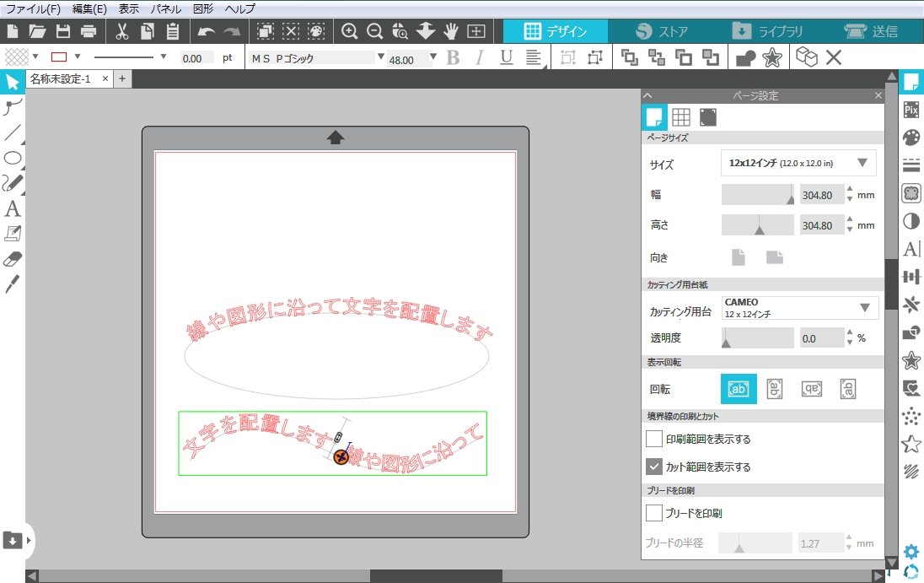Click the Print icon in toolbar
Viewport: 924px width, 583px height.
(x=89, y=32)
